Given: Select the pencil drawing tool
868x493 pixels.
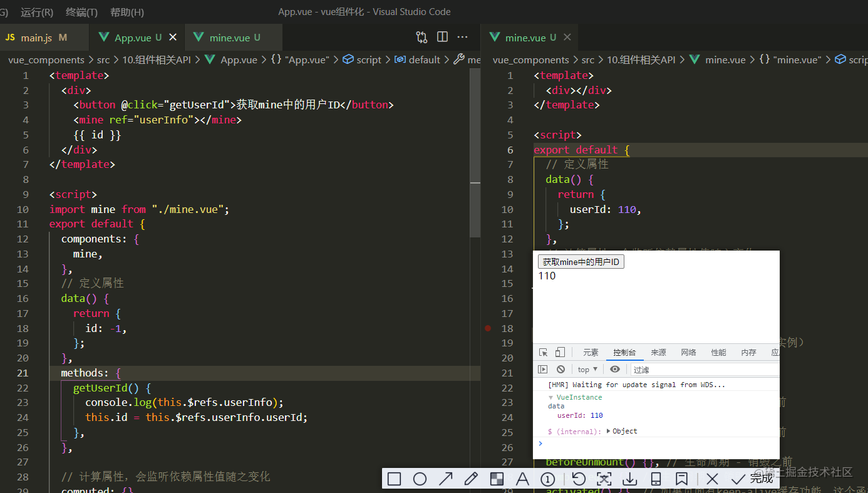Looking at the screenshot, I should pos(471,479).
